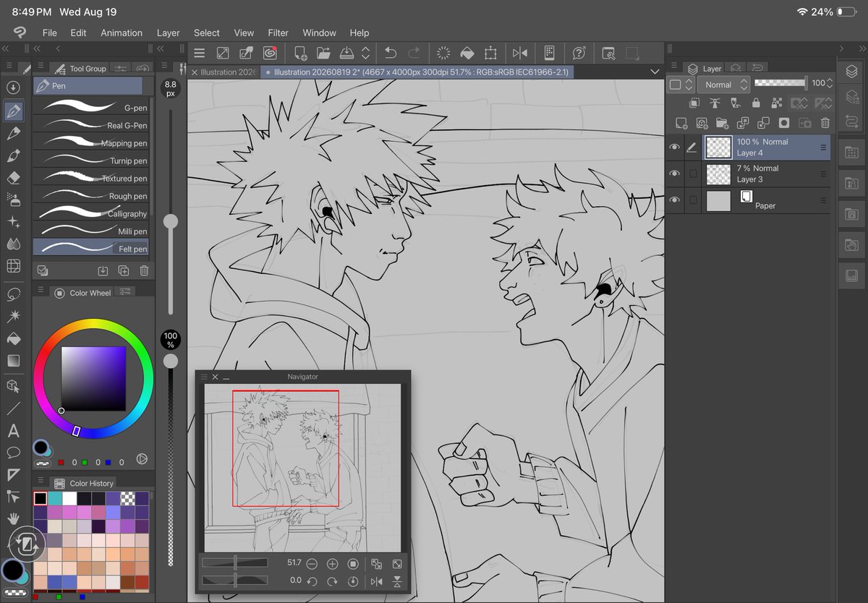Click layer opacity 100 stepper arrows

(x=830, y=83)
